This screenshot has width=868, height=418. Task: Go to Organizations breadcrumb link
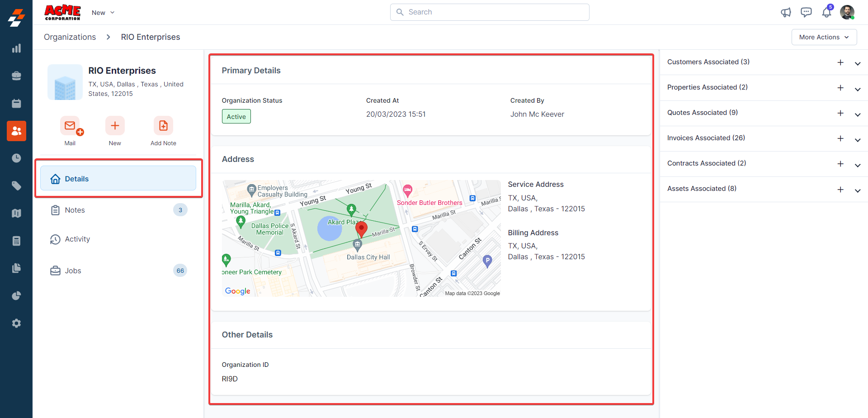coord(70,37)
